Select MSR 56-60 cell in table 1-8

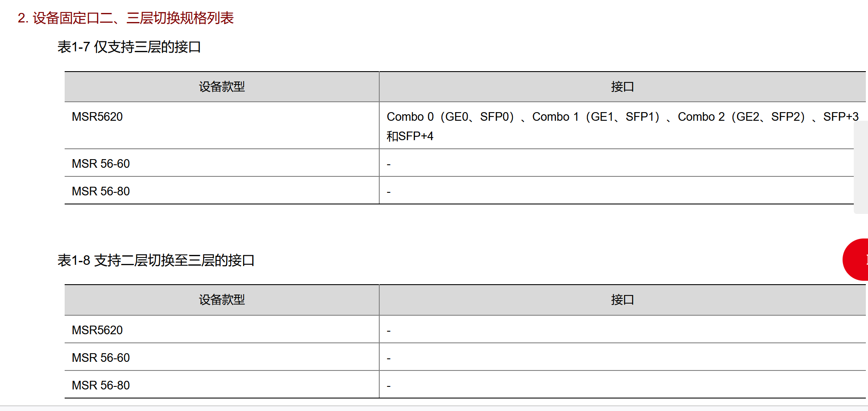tap(101, 358)
